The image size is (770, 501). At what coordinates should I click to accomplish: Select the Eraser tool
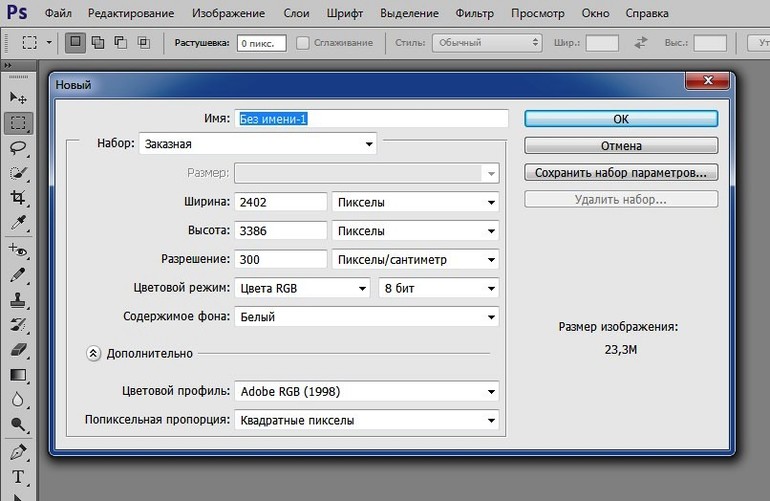point(17,350)
